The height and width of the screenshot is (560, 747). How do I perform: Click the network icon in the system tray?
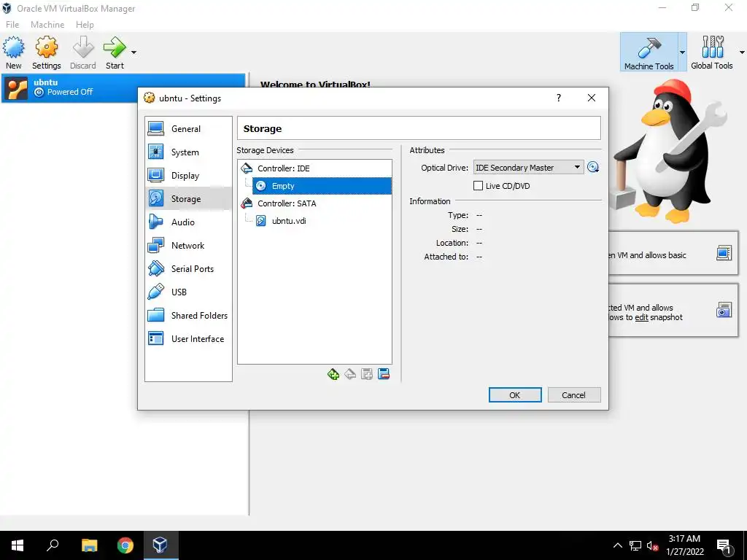(x=635, y=545)
